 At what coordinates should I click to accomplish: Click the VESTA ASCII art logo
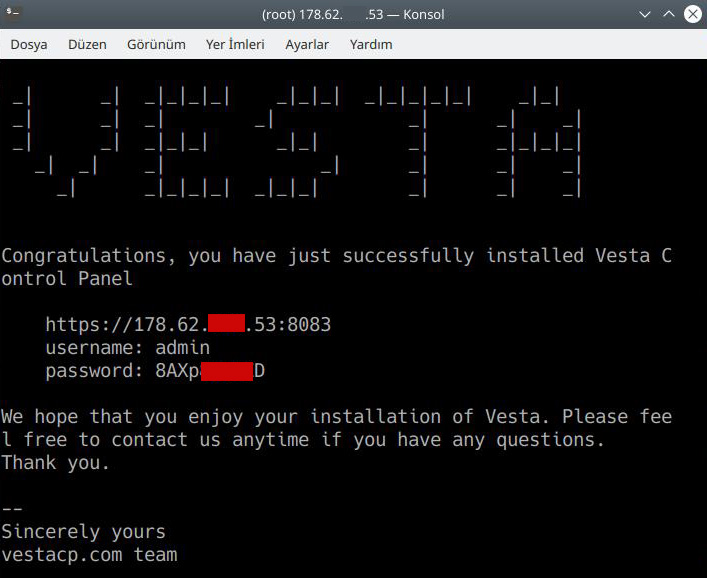(x=297, y=143)
